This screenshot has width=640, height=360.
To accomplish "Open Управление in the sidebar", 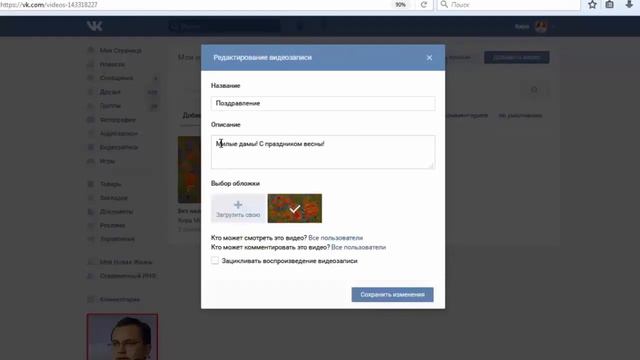I will coord(117,239).
